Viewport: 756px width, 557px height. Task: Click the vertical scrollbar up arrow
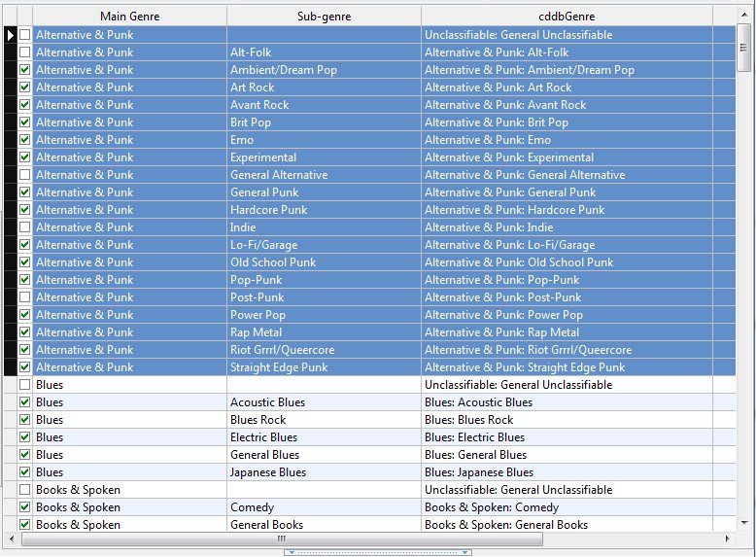(744, 16)
